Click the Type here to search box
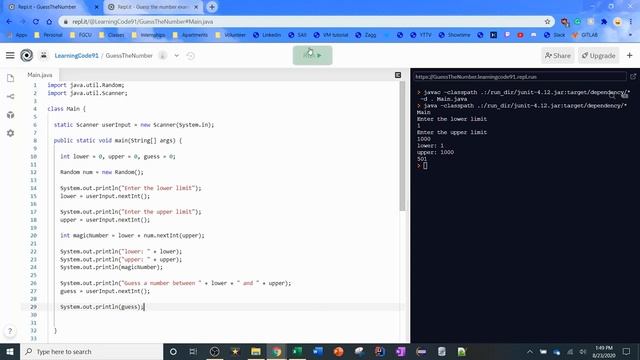The width and height of the screenshot is (640, 360). coord(91,351)
